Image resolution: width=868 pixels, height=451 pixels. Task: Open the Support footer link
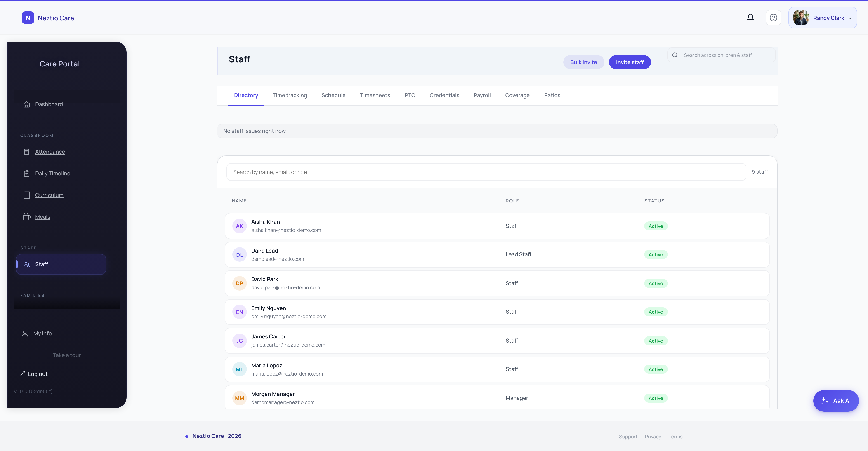(x=628, y=437)
